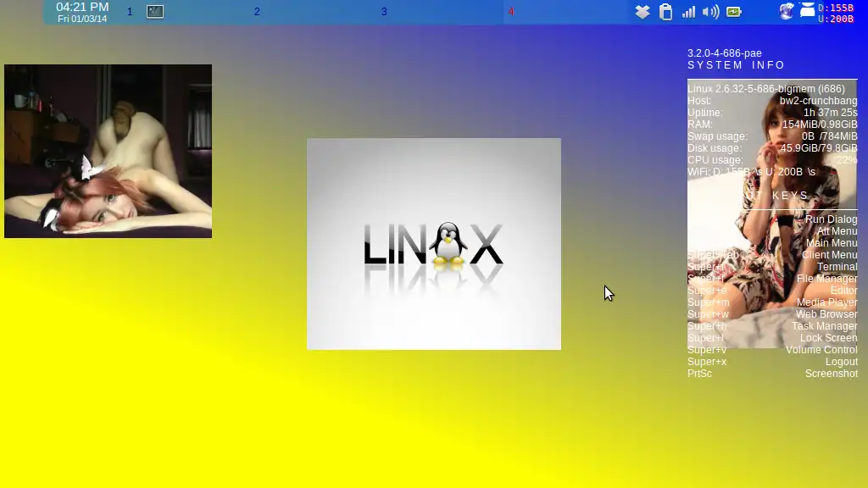868x488 pixels.
Task: Click the Media Player shortcut entry
Action: point(826,302)
